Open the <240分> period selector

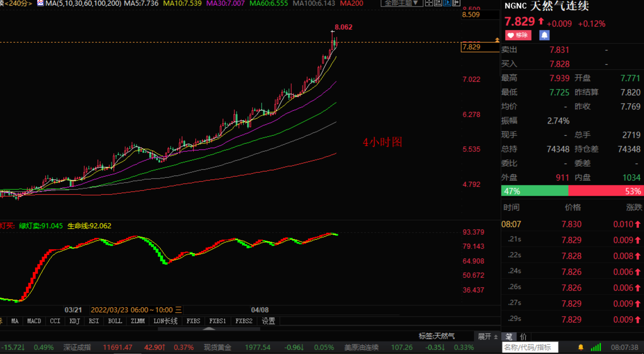click(x=17, y=3)
